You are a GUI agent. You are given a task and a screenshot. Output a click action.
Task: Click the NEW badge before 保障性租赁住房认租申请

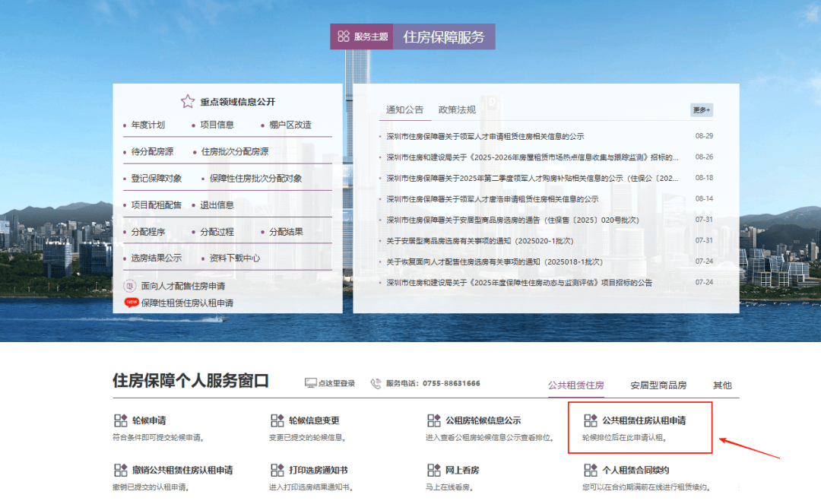pos(133,303)
